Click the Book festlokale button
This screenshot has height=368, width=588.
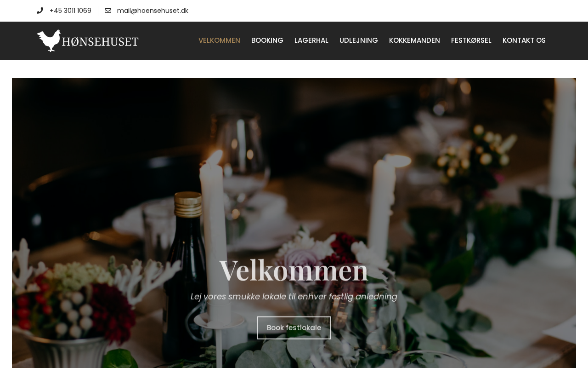294,328
